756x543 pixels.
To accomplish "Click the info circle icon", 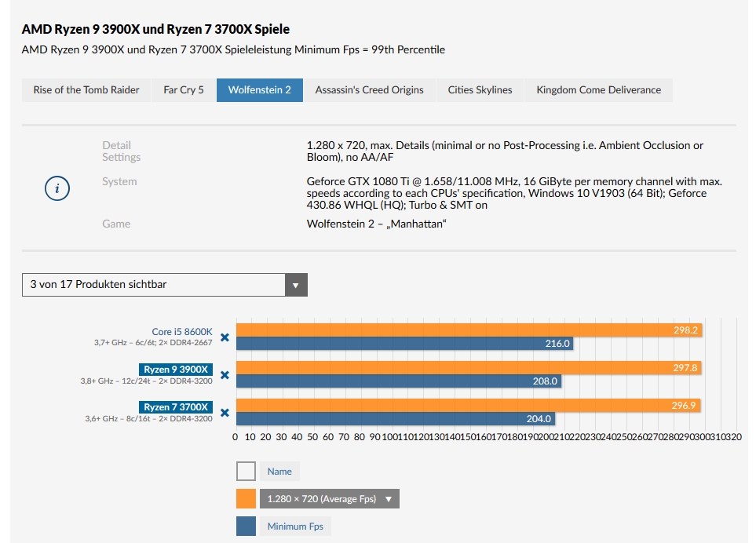I will (57, 188).
